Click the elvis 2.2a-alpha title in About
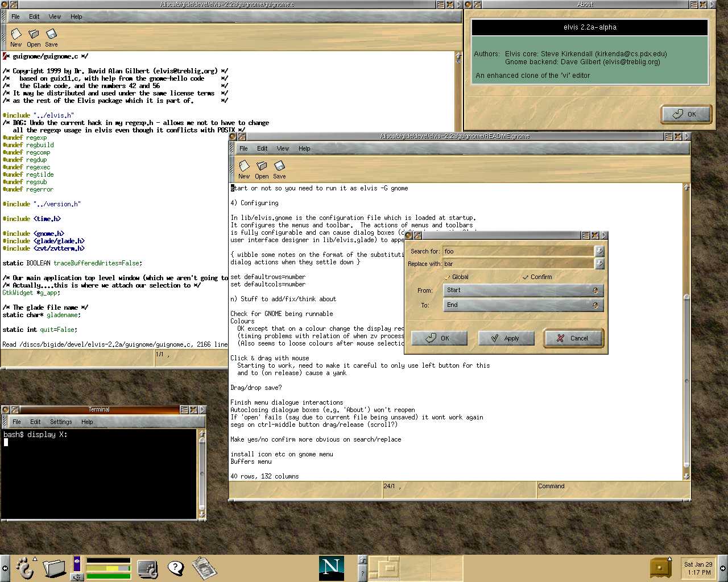Image resolution: width=728 pixels, height=582 pixels. (x=590, y=27)
